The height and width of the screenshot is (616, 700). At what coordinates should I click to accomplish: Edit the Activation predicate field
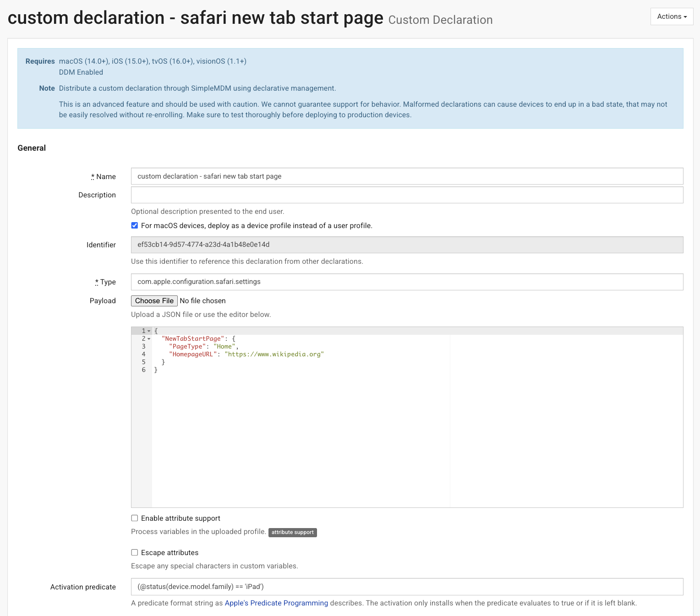coord(407,587)
